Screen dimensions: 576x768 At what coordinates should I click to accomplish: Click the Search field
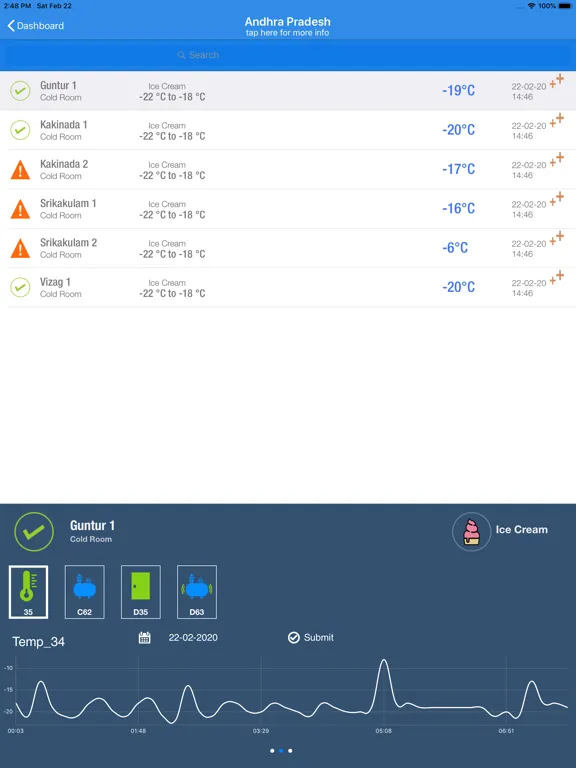point(288,55)
